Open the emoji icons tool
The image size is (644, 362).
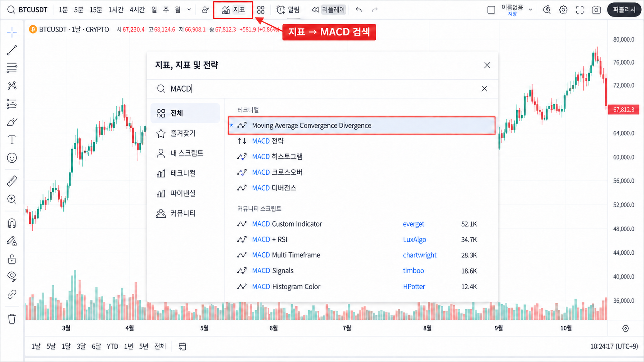12,158
